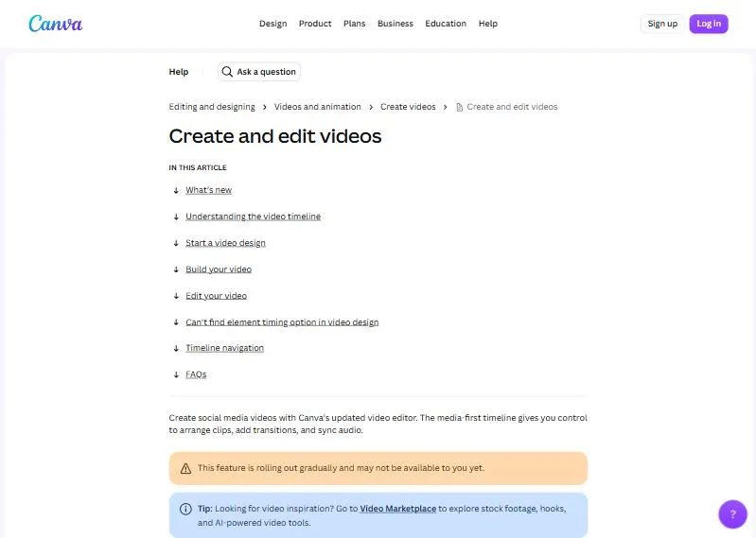Click the Create and edit videos breadcrumb
Image resolution: width=756 pixels, height=538 pixels.
click(512, 107)
